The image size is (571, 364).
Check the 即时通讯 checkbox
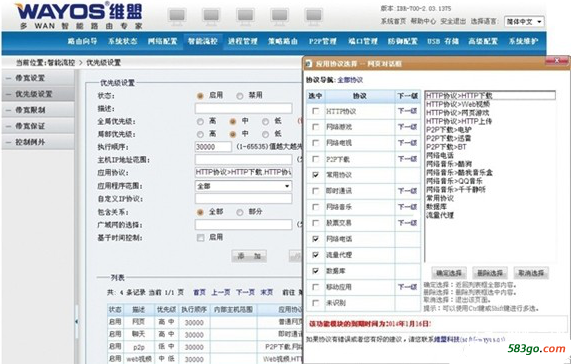(315, 191)
